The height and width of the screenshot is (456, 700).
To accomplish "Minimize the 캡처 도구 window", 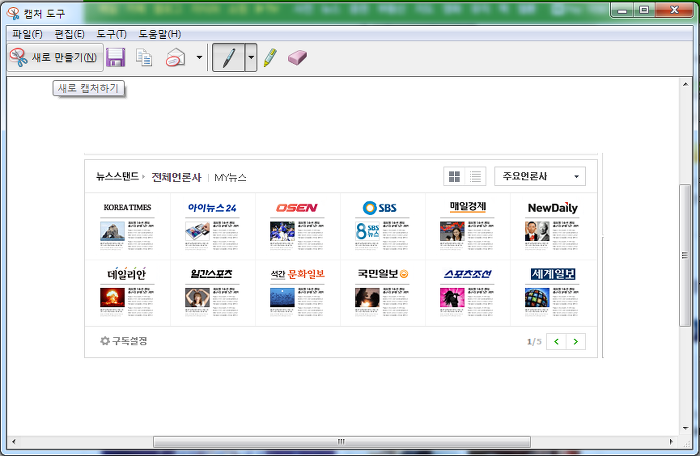I will coord(622,9).
